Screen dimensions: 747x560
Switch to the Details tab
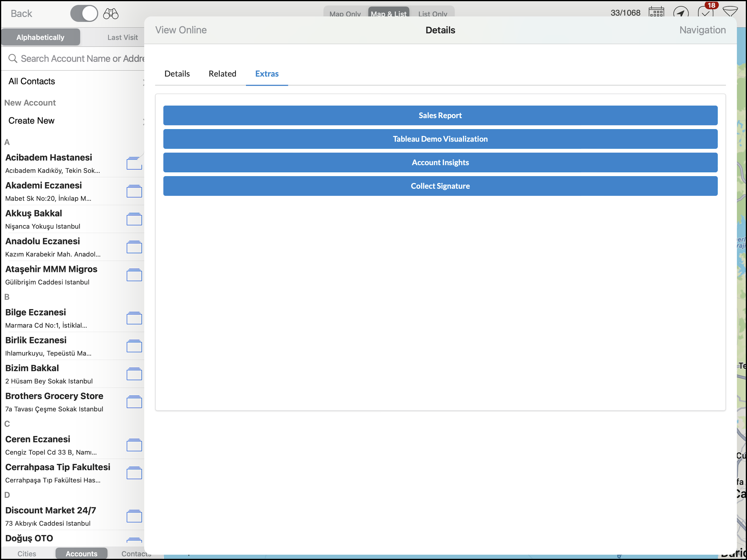[x=177, y=73]
